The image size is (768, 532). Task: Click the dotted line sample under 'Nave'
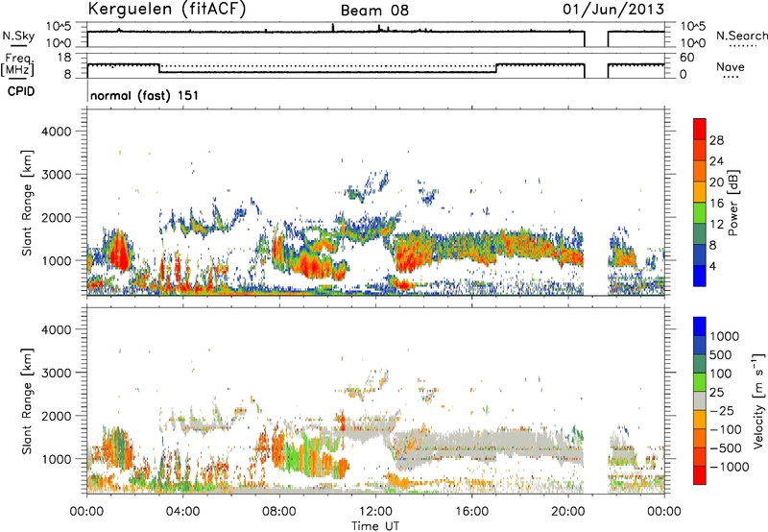coord(731,78)
